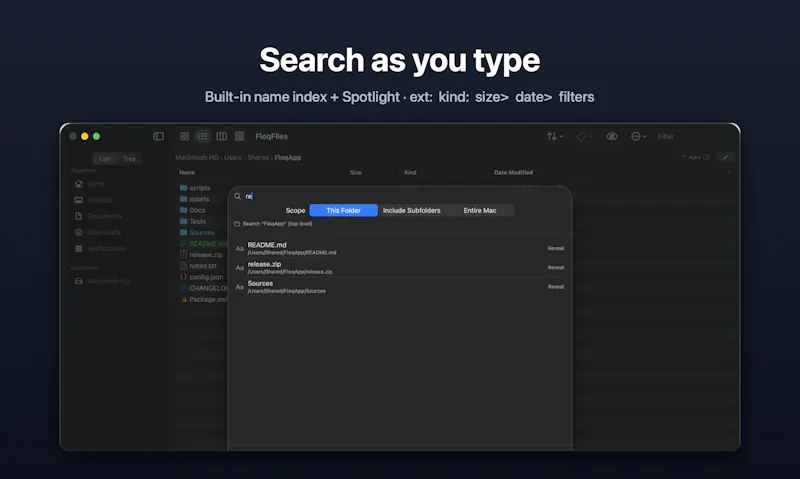Click FloqApp in the path bar
The height and width of the screenshot is (479, 800).
[288, 158]
